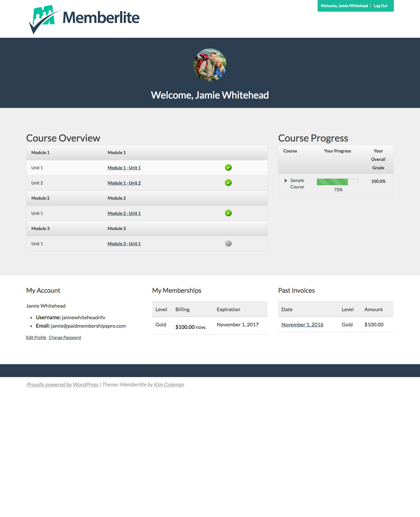The width and height of the screenshot is (420, 517).
Task: Open the Module 3 - Unit 1 link
Action: (x=124, y=244)
